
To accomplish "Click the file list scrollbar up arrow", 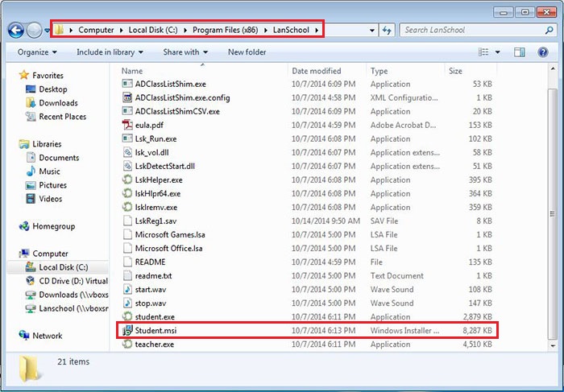I will 553,69.
